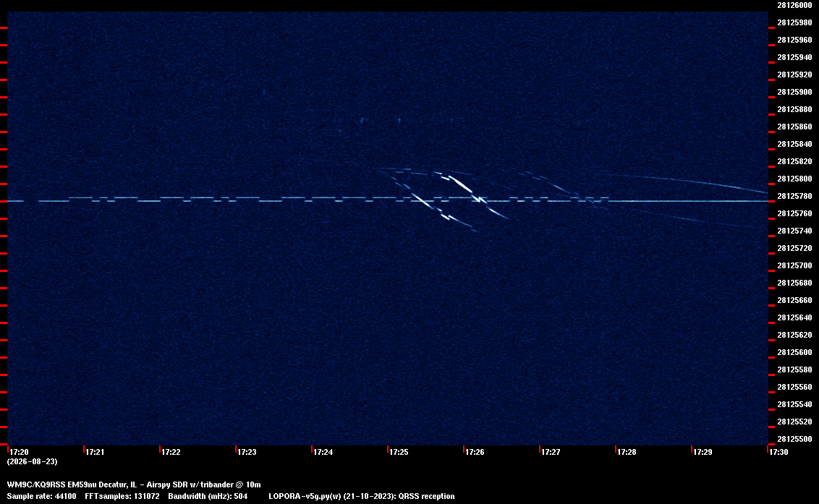
Task: Click frequency label 28125960
Action: tap(795, 40)
